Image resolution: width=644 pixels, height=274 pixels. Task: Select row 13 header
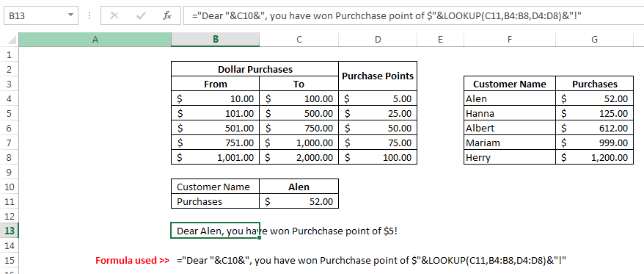tap(10, 231)
